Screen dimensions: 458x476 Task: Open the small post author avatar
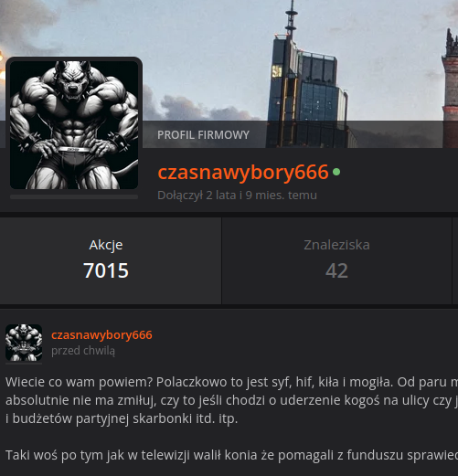[x=24, y=343]
